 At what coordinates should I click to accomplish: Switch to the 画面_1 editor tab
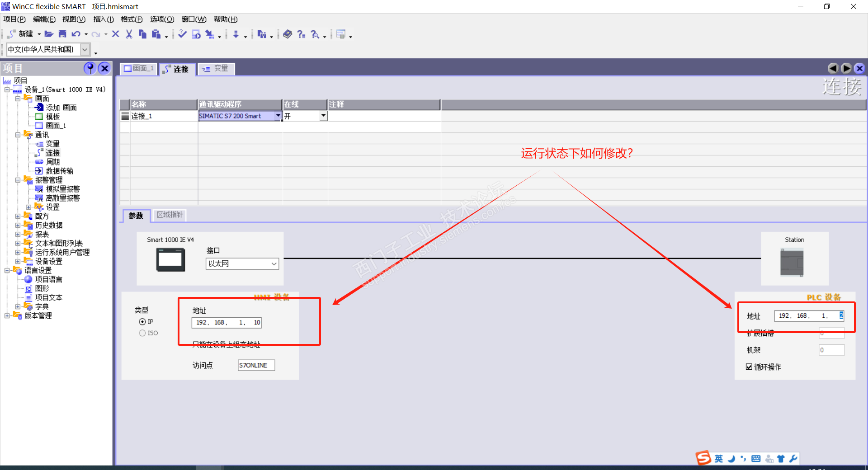coord(139,69)
